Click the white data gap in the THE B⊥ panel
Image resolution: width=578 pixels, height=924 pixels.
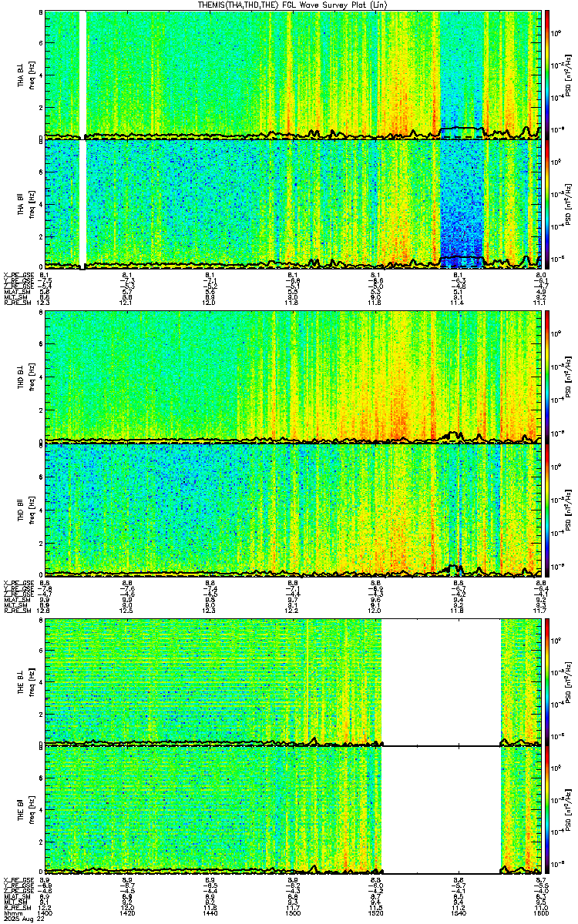coord(441,681)
